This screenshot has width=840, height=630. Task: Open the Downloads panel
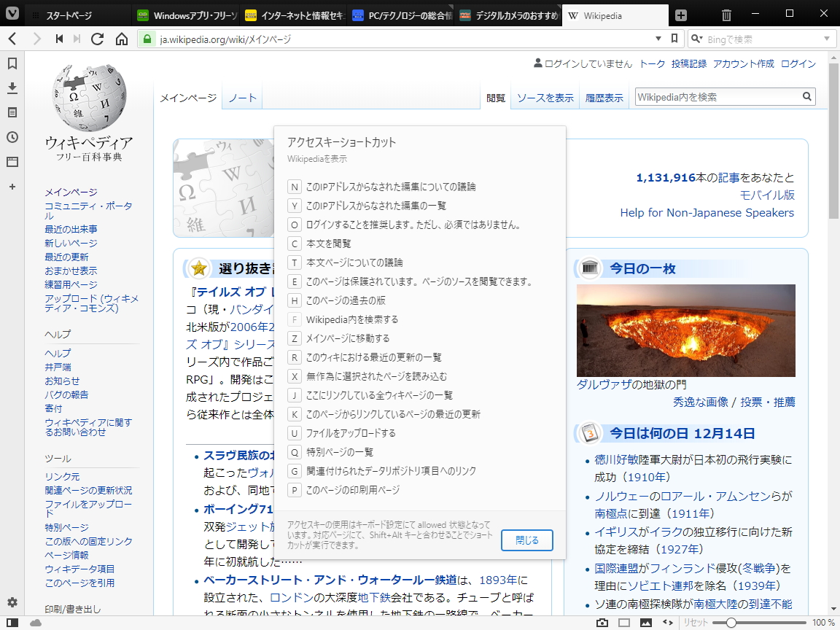pos(11,88)
